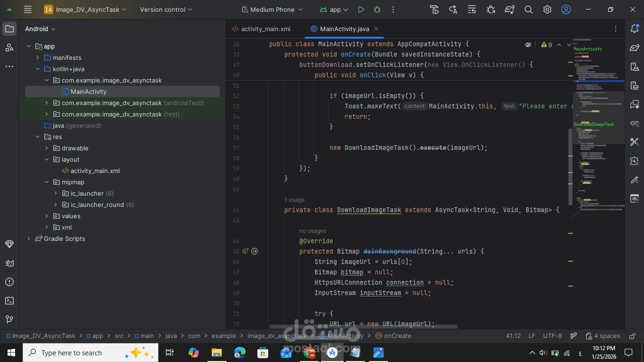644x362 pixels.
Task: Click the UTF-8 encoding in status bar
Action: 552,336
